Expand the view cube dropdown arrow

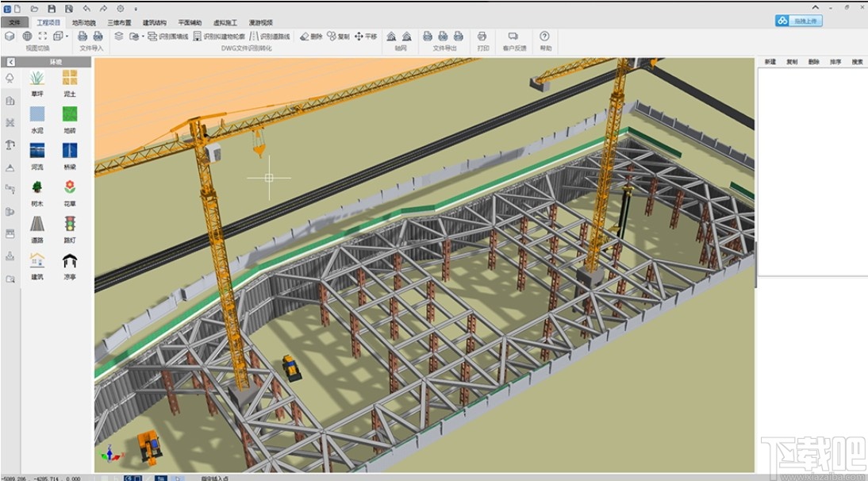click(67, 37)
